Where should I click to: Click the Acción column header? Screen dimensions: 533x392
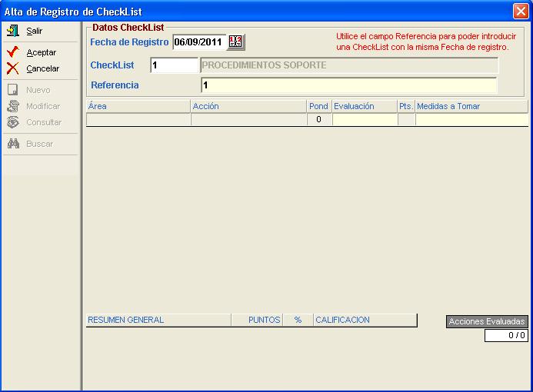click(x=249, y=106)
